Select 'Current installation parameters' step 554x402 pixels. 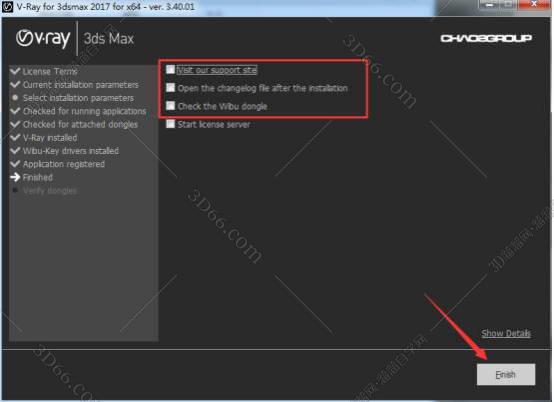point(81,85)
